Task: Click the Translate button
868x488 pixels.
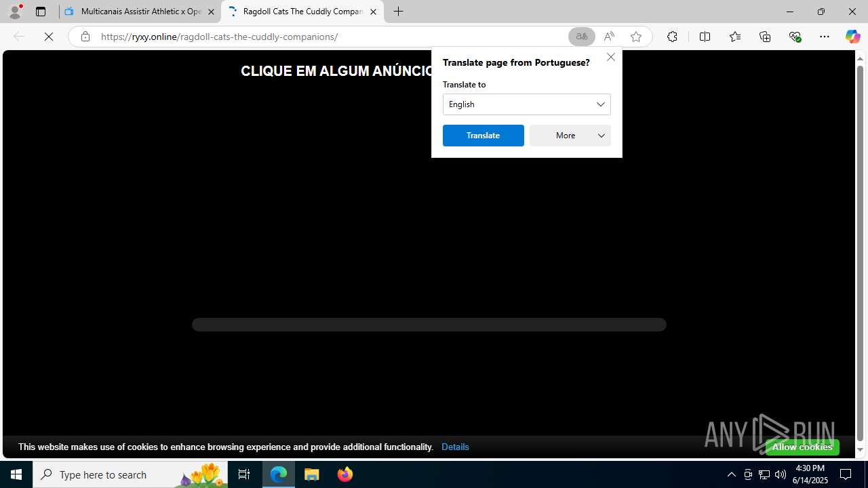Action: pos(484,136)
